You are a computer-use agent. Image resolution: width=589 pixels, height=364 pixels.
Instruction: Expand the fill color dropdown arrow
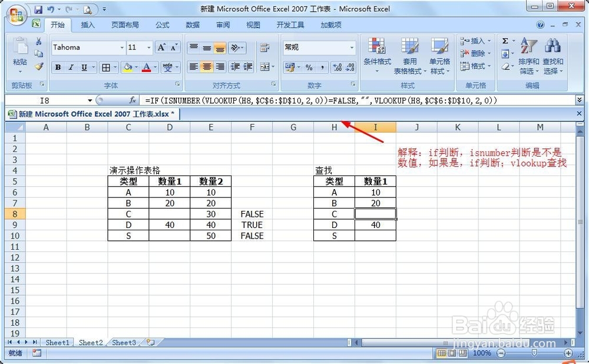coord(135,67)
